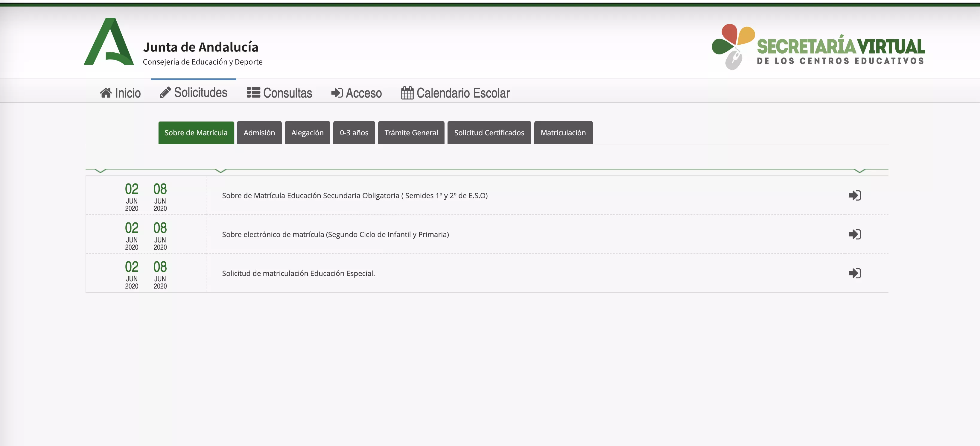Click the Secretaría Virtual logo
Viewport: 980px width, 446px height.
click(x=818, y=46)
